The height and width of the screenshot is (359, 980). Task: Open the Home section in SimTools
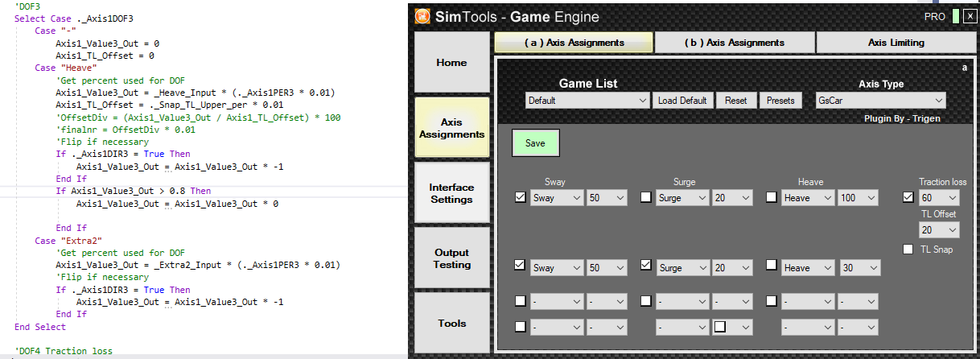click(x=451, y=63)
